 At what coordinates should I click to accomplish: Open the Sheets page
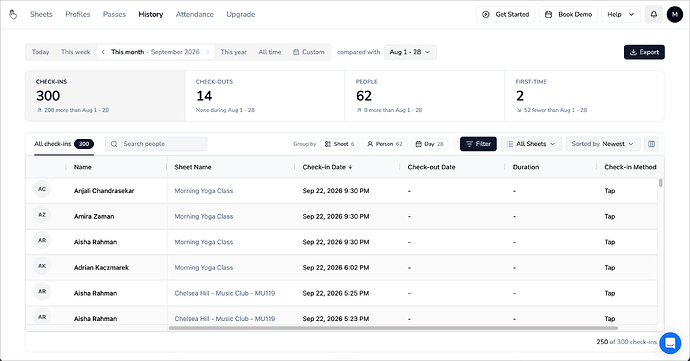click(41, 15)
